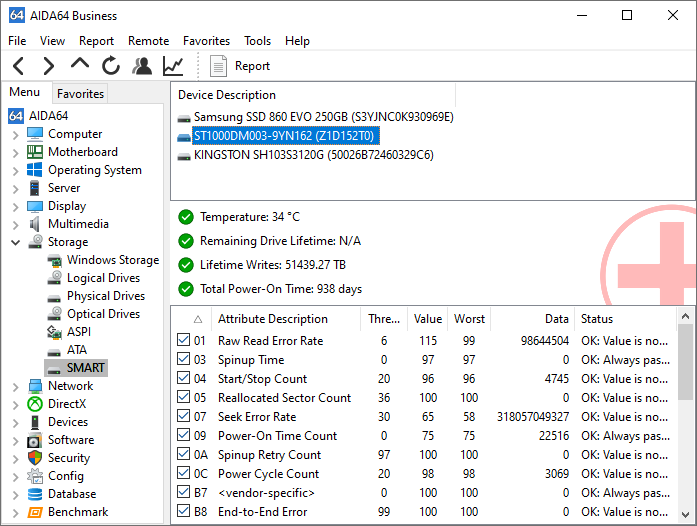Select the Computer monitor icon
The height and width of the screenshot is (526, 697).
35,134
